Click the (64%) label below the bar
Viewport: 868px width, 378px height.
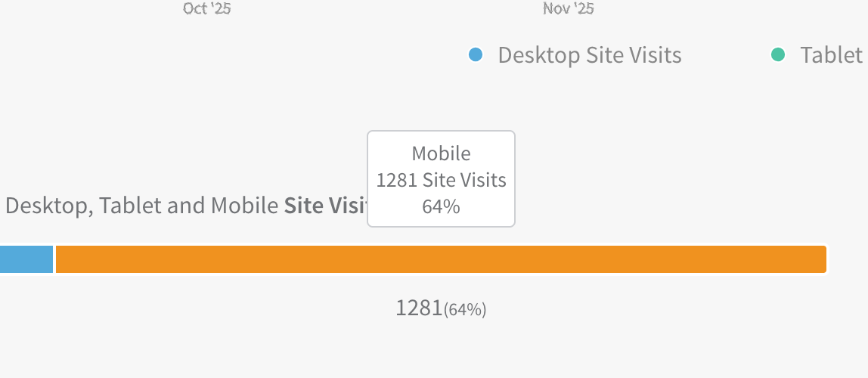click(x=465, y=309)
